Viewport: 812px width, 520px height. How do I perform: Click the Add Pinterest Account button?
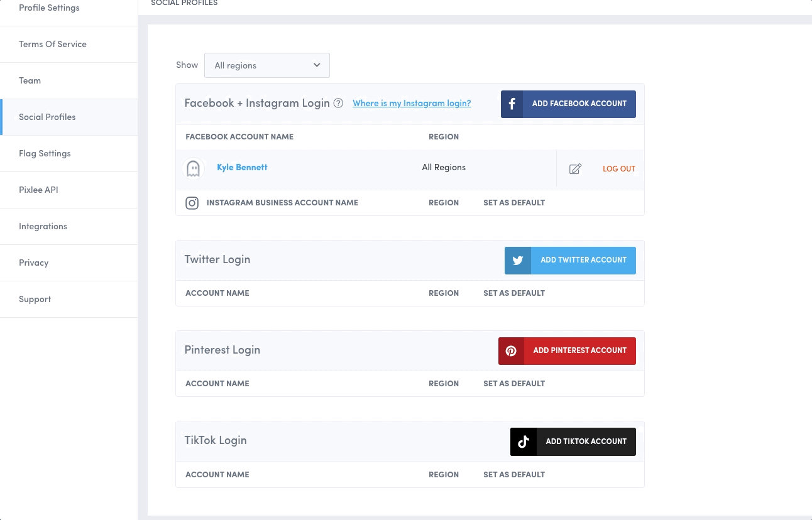click(x=579, y=350)
